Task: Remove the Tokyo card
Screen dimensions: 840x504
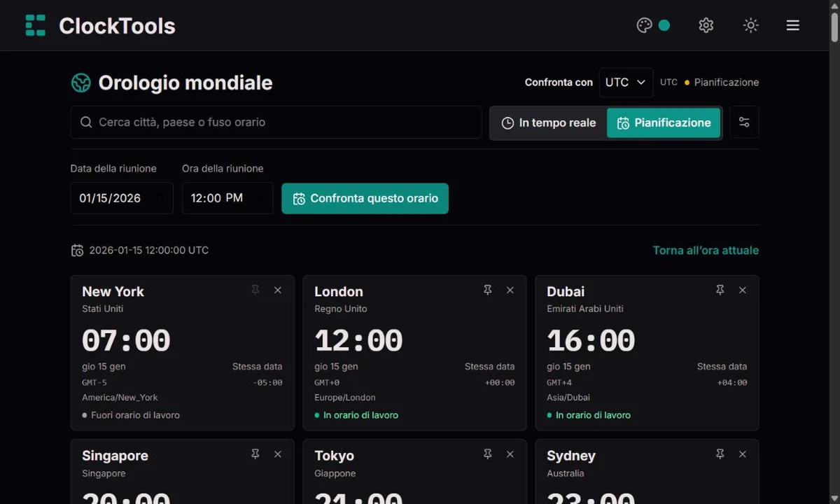Action: pos(510,454)
